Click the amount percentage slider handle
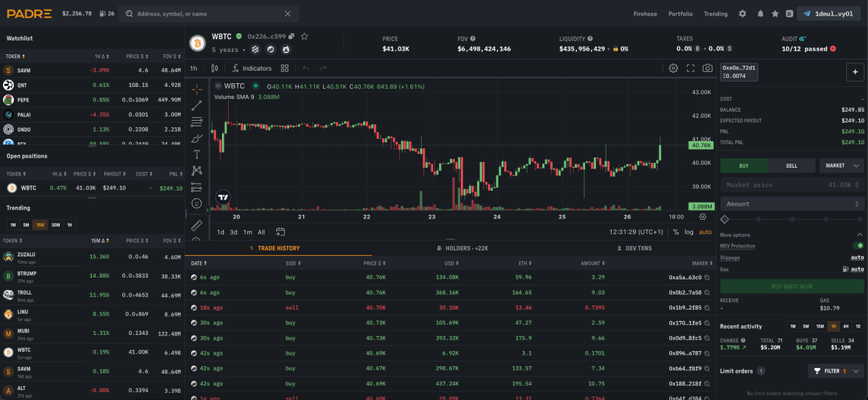The image size is (868, 400). [x=725, y=219]
